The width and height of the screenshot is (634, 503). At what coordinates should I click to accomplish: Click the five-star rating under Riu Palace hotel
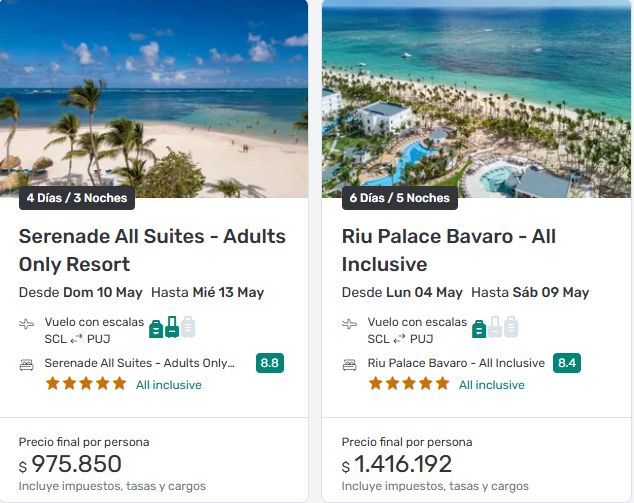pos(409,384)
